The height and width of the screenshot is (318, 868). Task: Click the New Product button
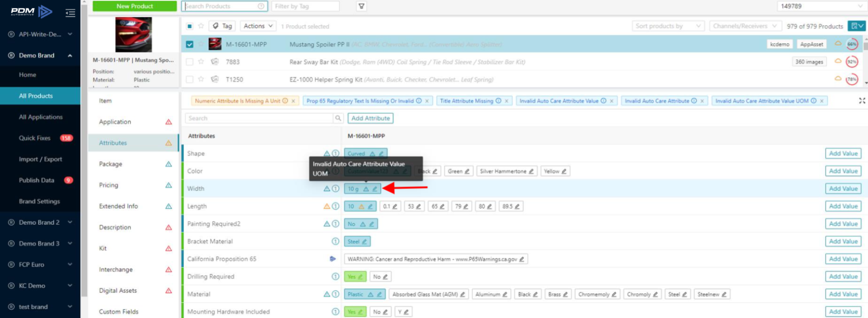pos(134,6)
